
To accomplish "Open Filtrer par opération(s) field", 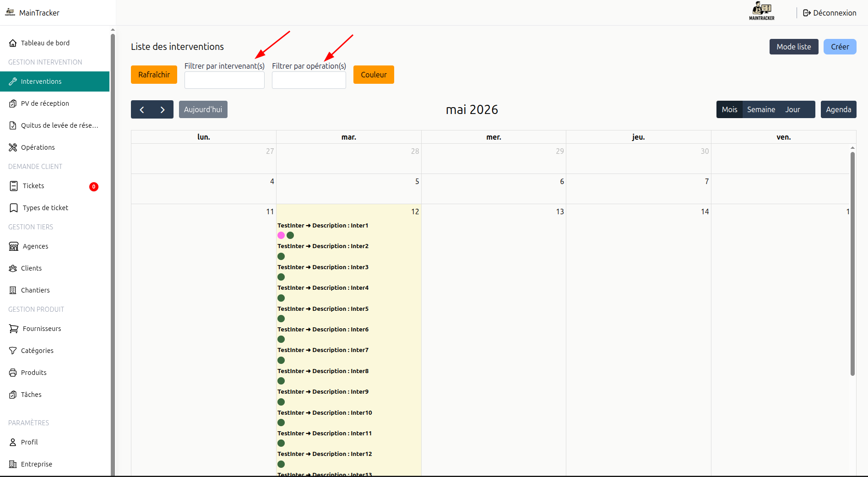I will tap(309, 80).
